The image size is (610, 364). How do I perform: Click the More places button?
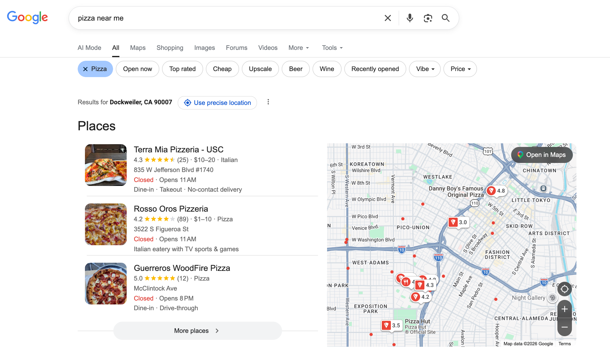point(197,331)
